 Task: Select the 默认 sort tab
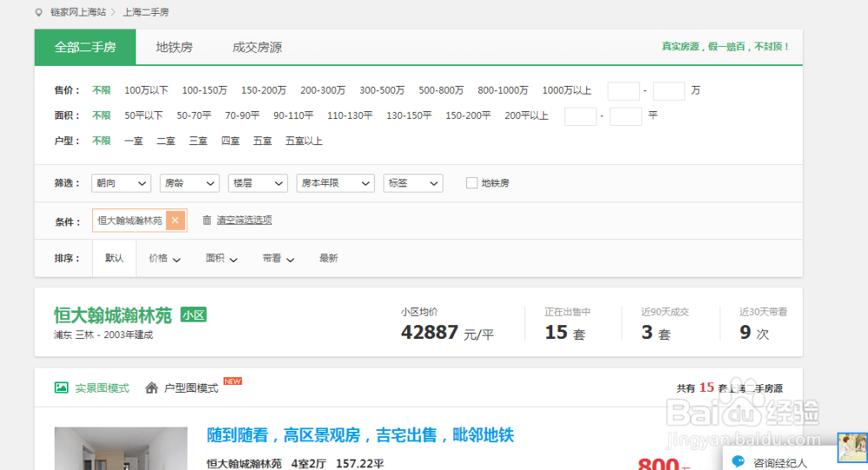(115, 258)
